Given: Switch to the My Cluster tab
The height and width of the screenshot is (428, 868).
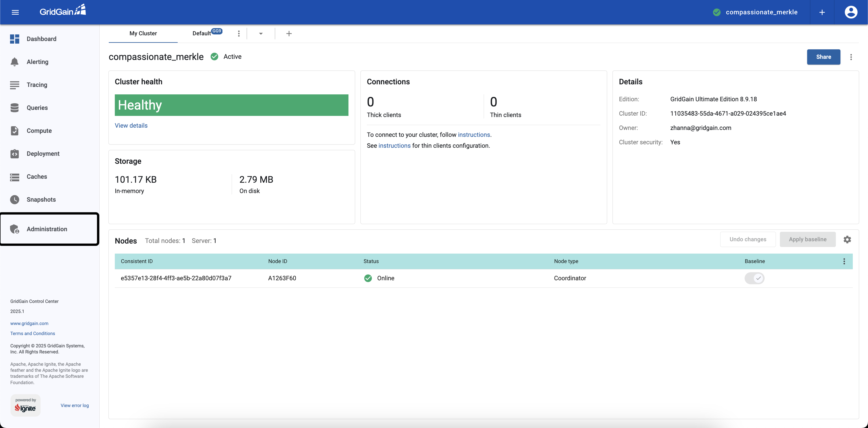Looking at the screenshot, I should [143, 33].
